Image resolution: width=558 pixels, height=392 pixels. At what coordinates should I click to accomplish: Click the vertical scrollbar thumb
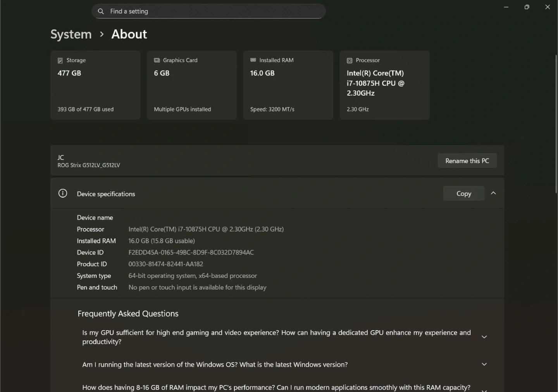point(556,124)
